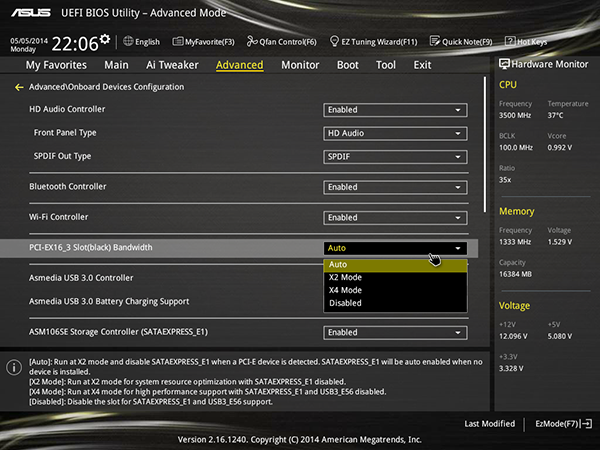Click the +3.3V reading 3.328 V

511,369
